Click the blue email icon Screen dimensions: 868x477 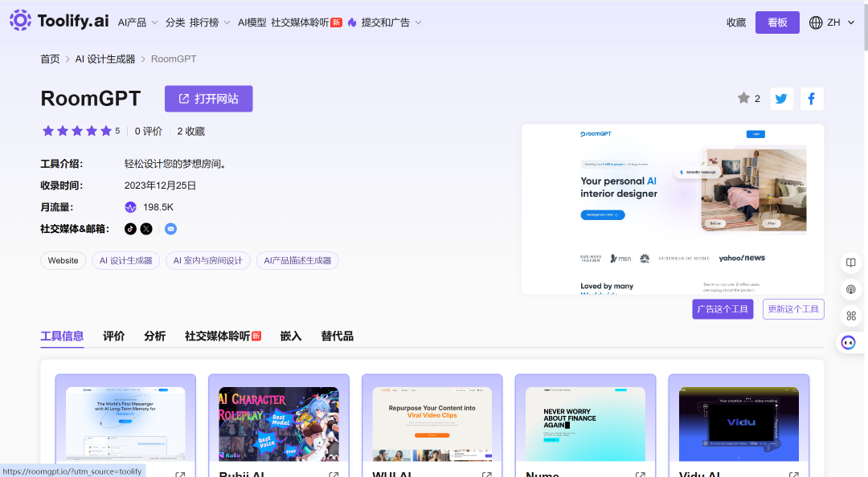point(170,229)
